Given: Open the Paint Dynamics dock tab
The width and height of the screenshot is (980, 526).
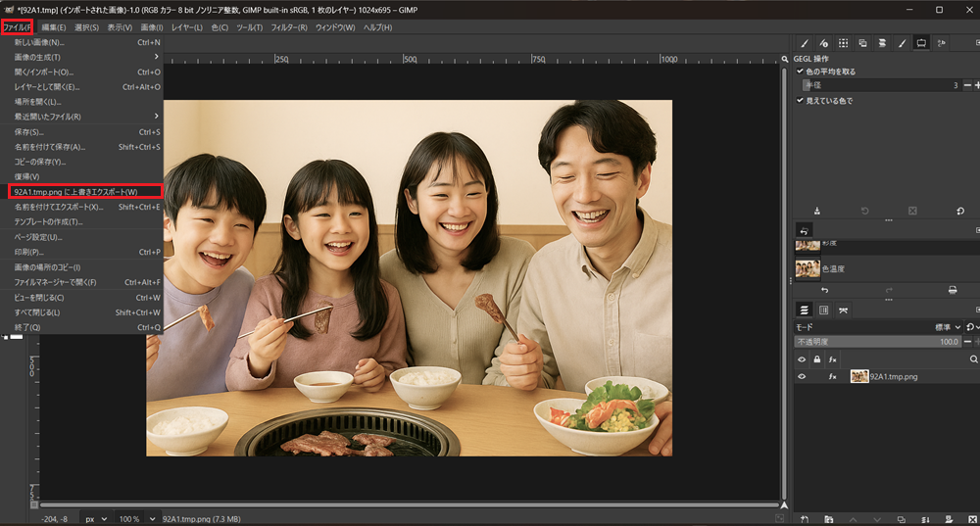Looking at the screenshot, I should pyautogui.click(x=941, y=43).
